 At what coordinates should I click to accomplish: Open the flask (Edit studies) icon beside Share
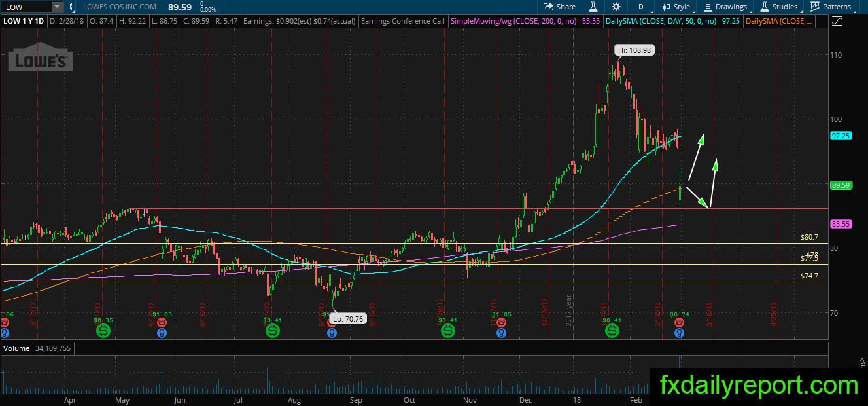pos(593,7)
